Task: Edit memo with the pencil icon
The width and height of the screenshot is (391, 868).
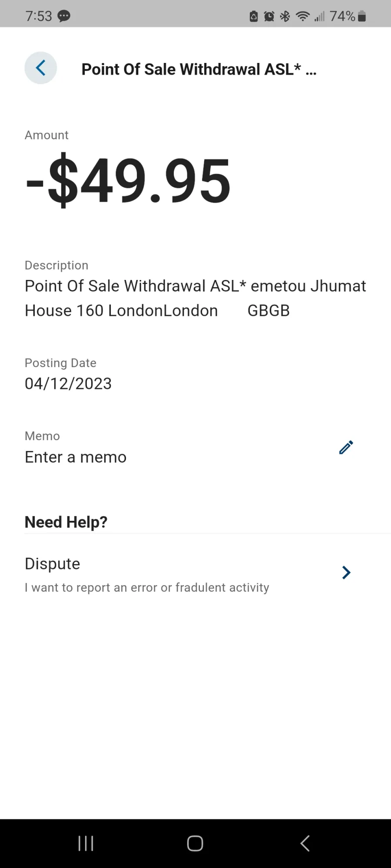Action: [346, 447]
